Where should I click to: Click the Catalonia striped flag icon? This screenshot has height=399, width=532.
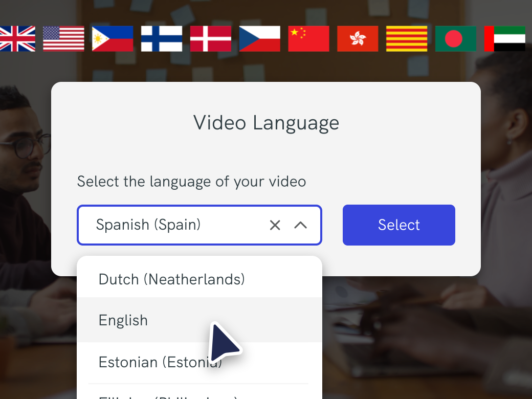[x=407, y=39]
